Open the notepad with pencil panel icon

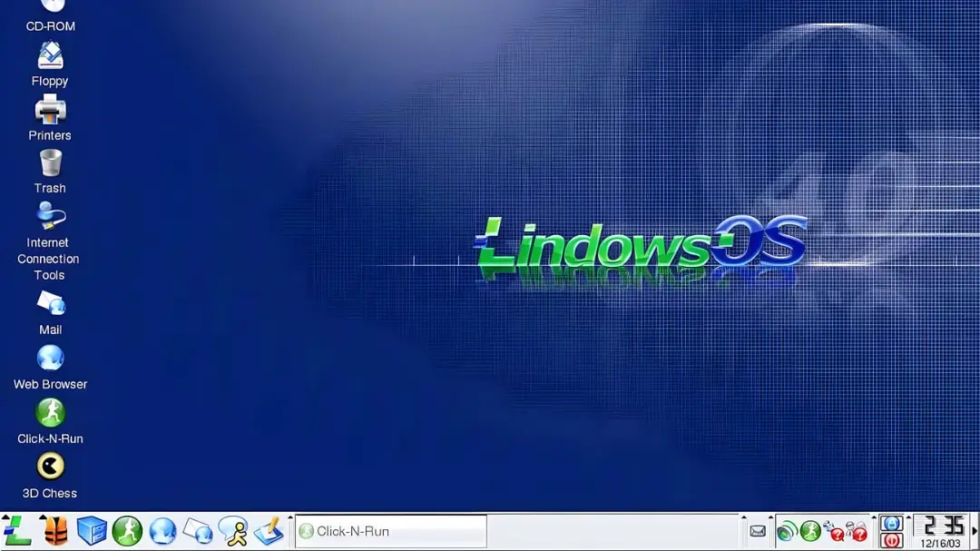pos(269,532)
